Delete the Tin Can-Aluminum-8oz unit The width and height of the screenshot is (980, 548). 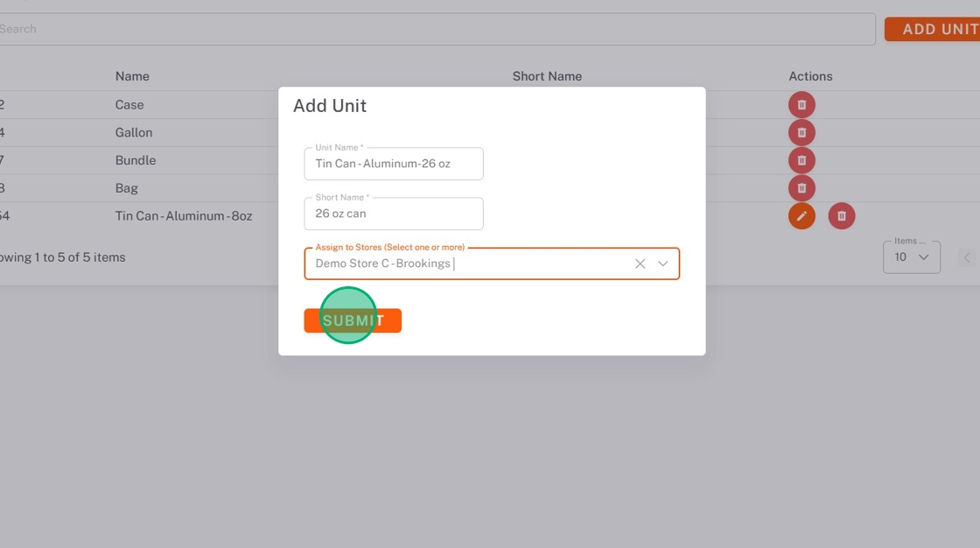click(841, 216)
